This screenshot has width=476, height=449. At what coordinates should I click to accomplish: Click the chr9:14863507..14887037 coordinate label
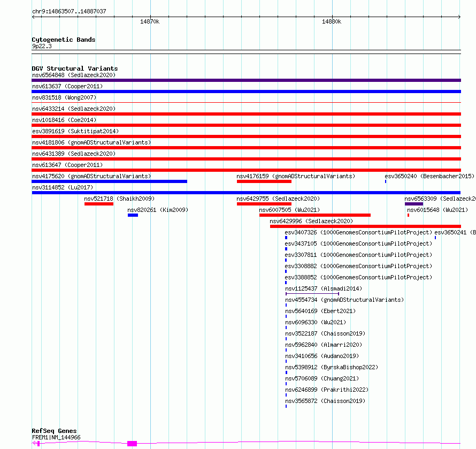[69, 11]
